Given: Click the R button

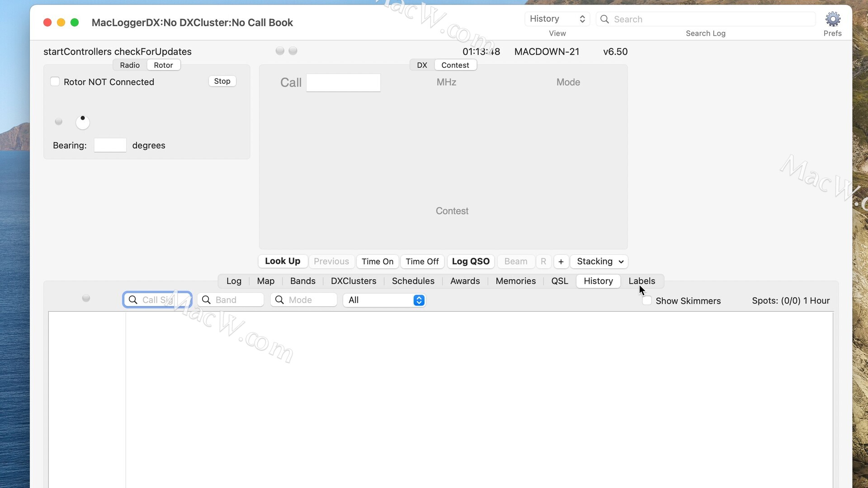Looking at the screenshot, I should click(x=543, y=262).
